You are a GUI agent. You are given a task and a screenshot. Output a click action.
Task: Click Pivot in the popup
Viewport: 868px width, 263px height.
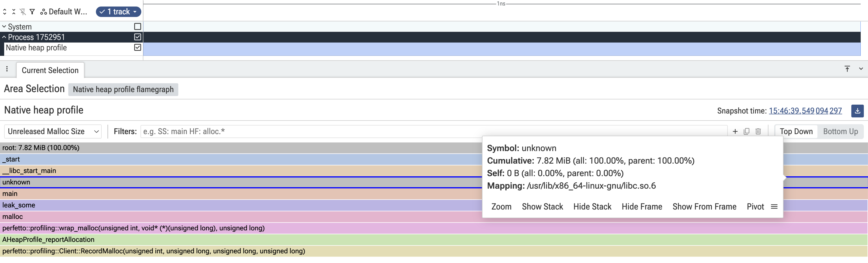tap(755, 207)
